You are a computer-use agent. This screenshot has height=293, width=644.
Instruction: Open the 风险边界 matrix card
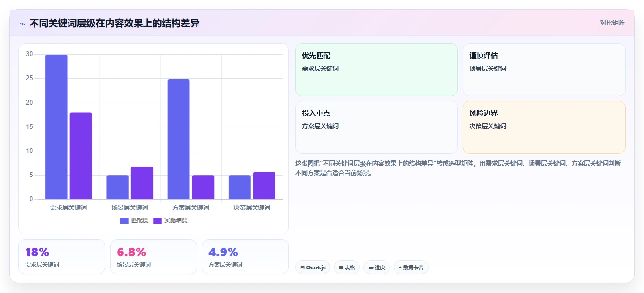544,127
